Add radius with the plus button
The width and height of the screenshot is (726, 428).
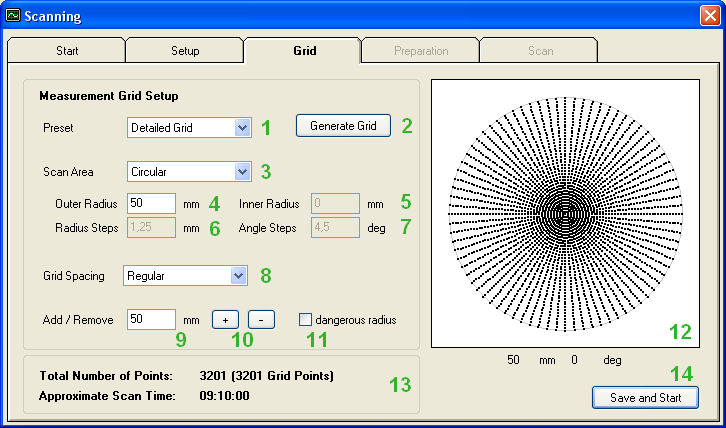[225, 320]
